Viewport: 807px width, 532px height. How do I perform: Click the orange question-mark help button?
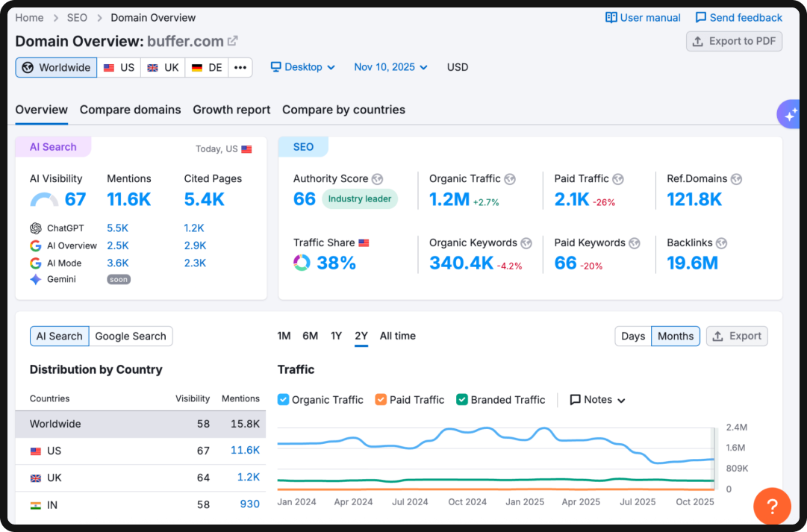(772, 506)
